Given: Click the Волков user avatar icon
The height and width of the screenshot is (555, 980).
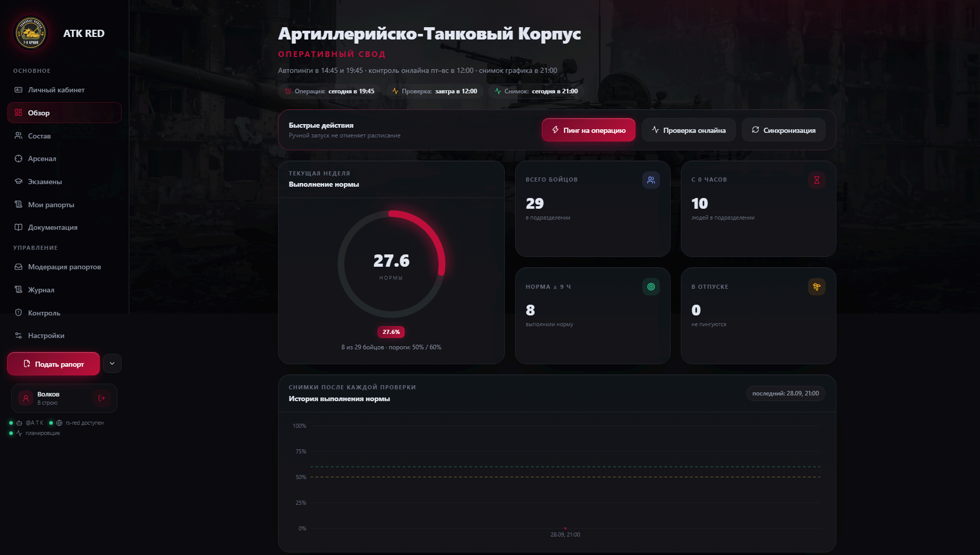Looking at the screenshot, I should tap(26, 398).
